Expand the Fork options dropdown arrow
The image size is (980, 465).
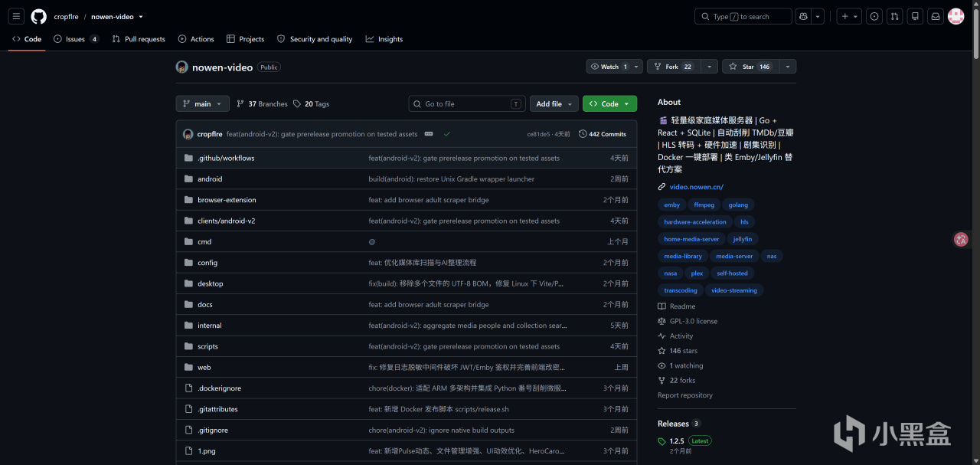tap(708, 67)
